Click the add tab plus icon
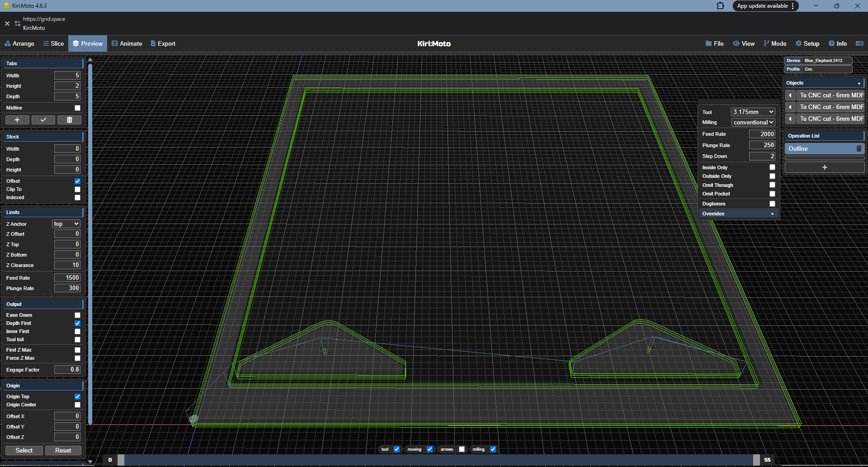Image resolution: width=868 pixels, height=467 pixels. click(x=17, y=120)
